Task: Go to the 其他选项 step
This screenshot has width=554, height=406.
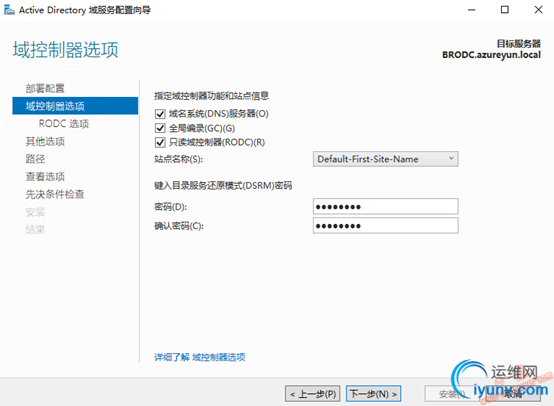Action: click(45, 141)
